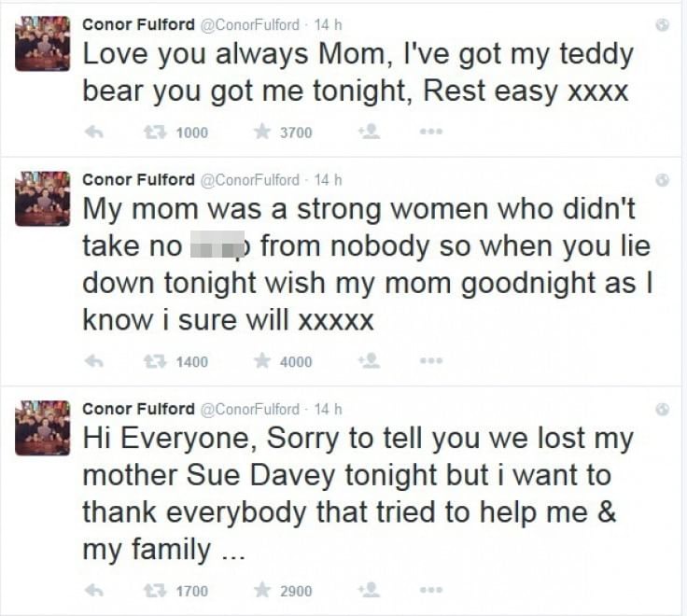Star the tweet with 2900 favorites
The image size is (687, 616).
coord(262,590)
